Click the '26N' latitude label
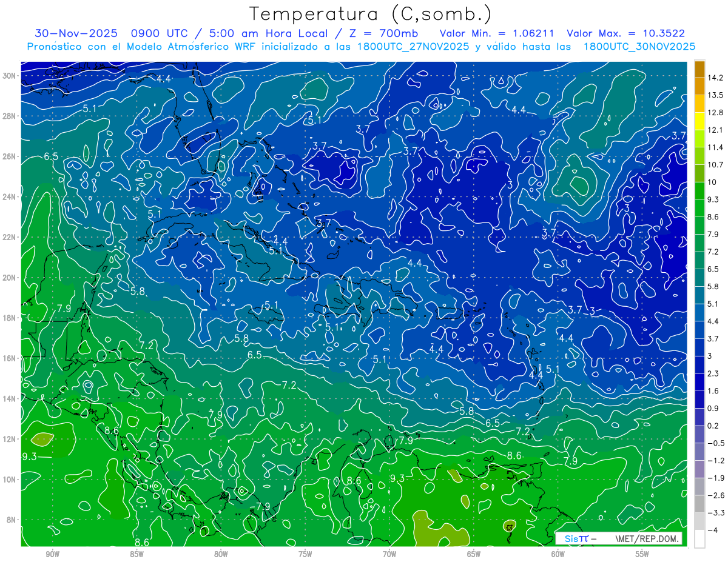The image size is (728, 562). (x=8, y=156)
